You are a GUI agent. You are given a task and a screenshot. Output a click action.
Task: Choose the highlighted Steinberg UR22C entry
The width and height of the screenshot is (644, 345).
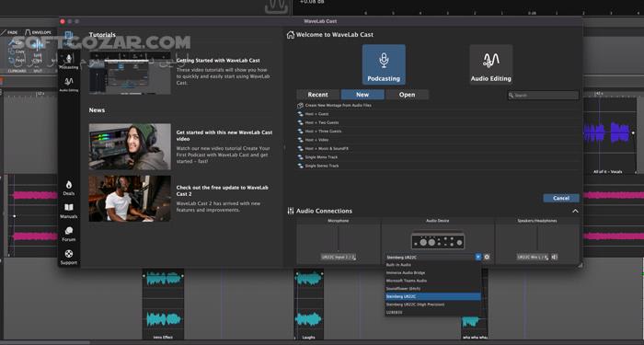(433, 296)
